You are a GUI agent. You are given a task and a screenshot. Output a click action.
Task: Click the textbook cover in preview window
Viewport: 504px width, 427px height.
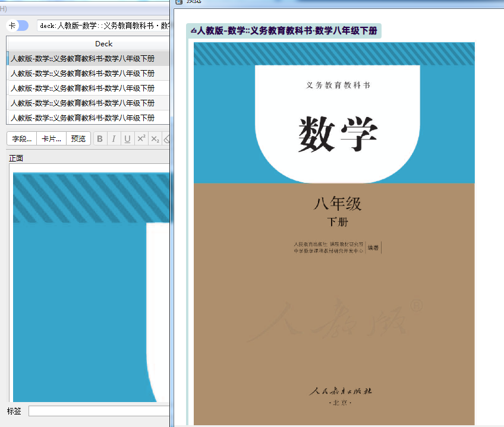(x=334, y=233)
